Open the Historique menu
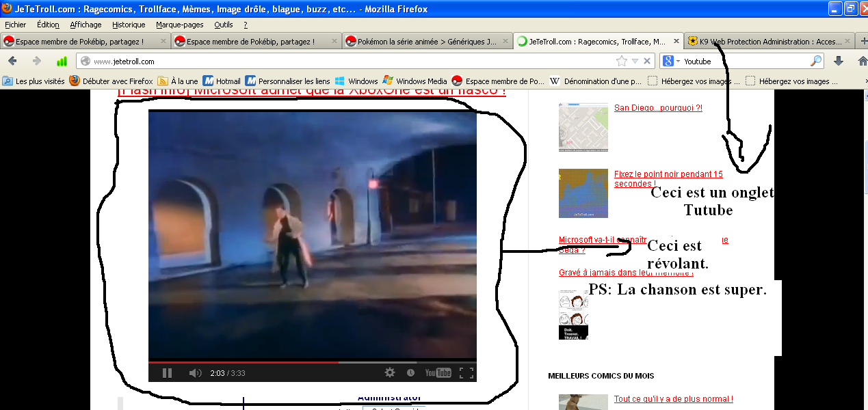 (x=129, y=25)
